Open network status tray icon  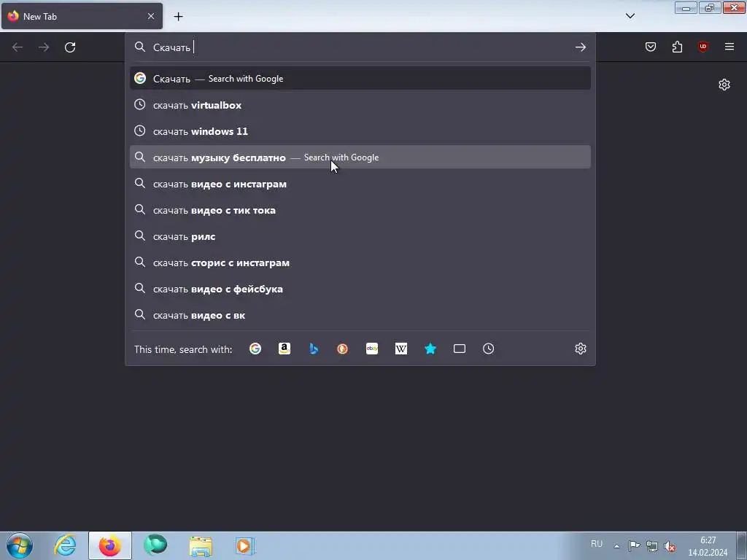[651, 546]
